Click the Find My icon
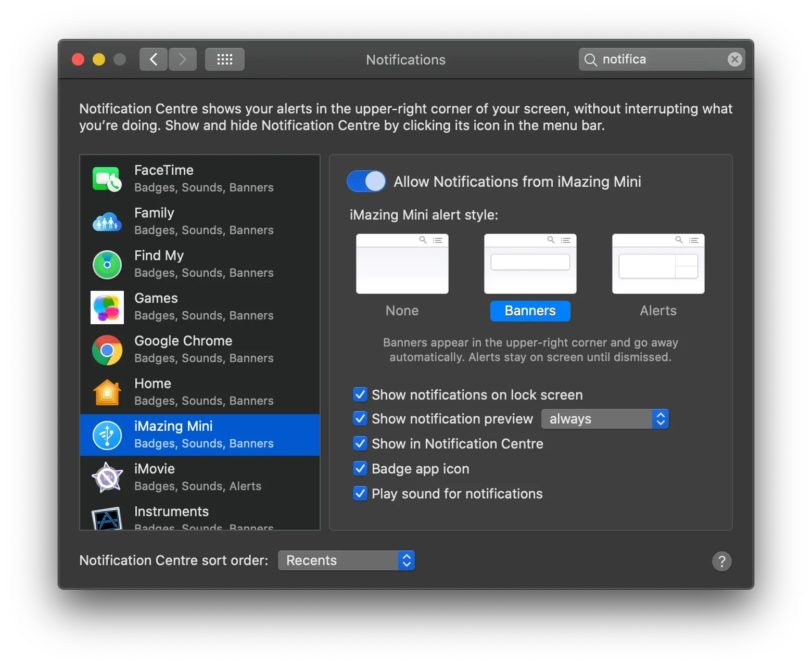Viewport: 812px width, 666px height. [107, 264]
